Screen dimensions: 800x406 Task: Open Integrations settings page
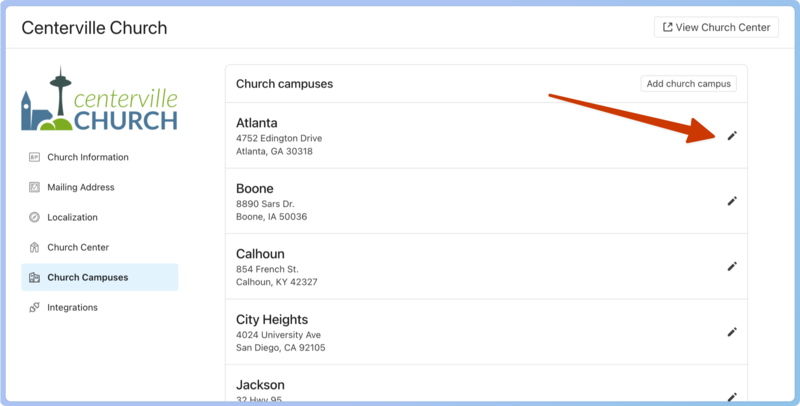tap(72, 307)
